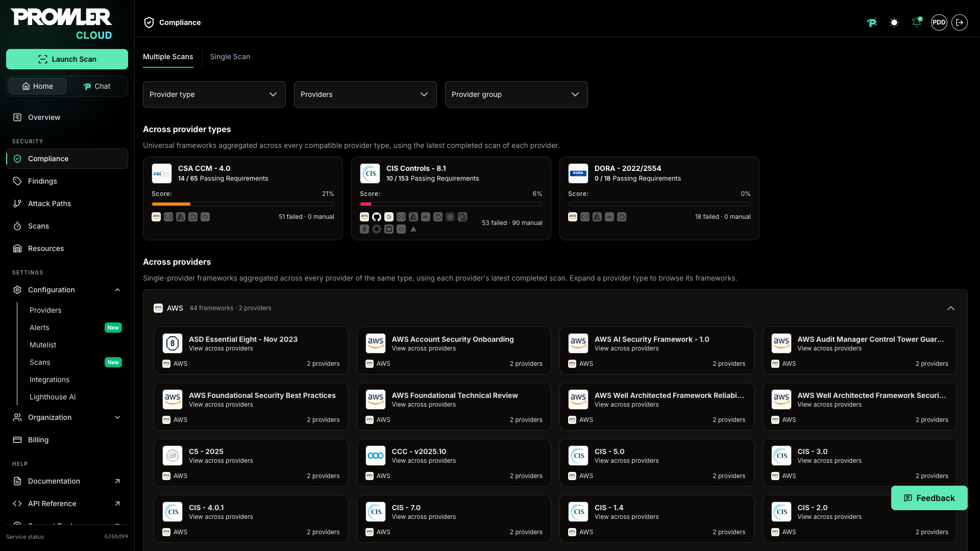Go to Findings in the sidebar

(67, 181)
